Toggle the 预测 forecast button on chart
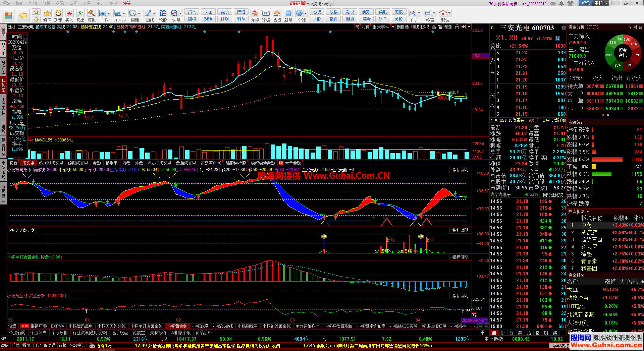Image resolution: width=644 pixels, height=351 pixels. [448, 27]
